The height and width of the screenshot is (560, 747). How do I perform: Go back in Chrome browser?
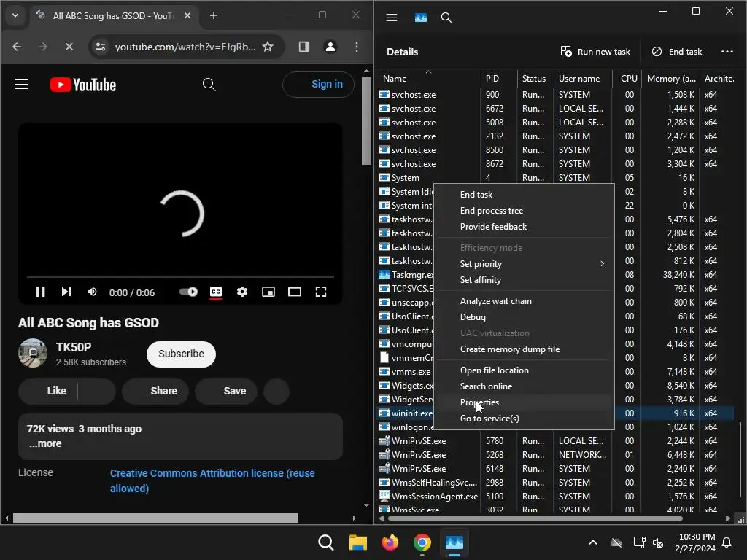click(17, 47)
